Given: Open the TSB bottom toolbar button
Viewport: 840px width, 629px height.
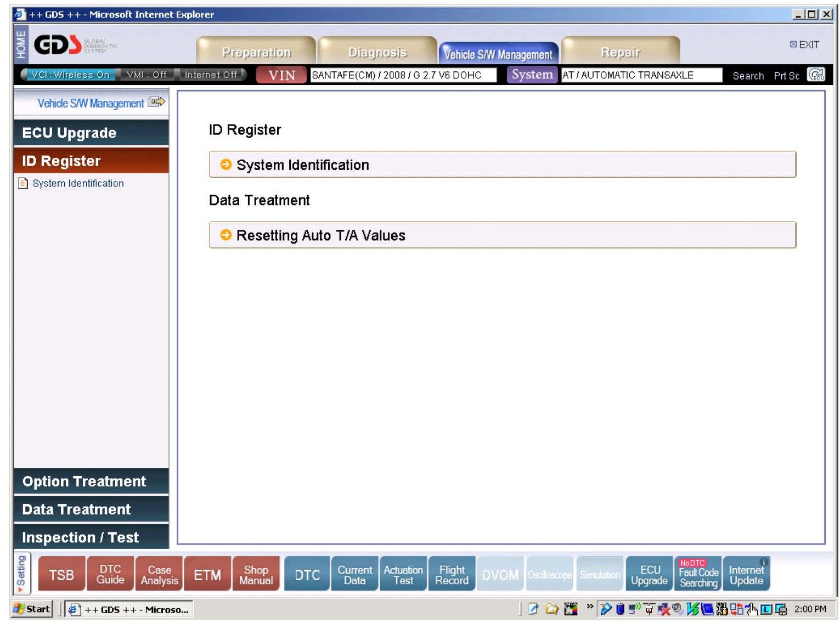Looking at the screenshot, I should [61, 575].
